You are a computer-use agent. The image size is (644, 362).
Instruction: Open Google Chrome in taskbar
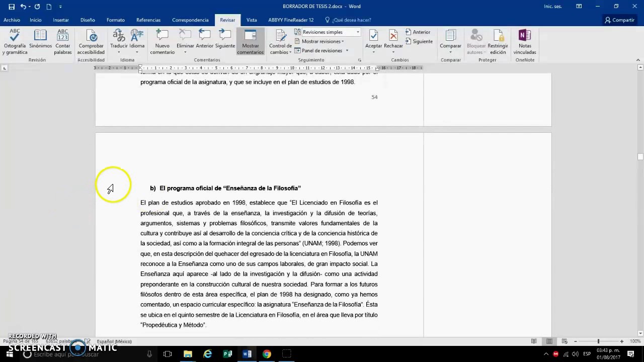267,354
